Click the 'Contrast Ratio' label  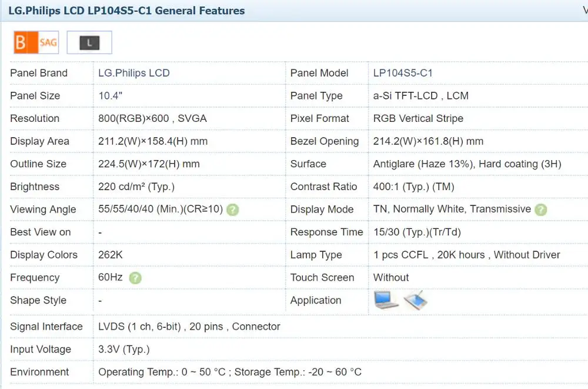tap(323, 187)
